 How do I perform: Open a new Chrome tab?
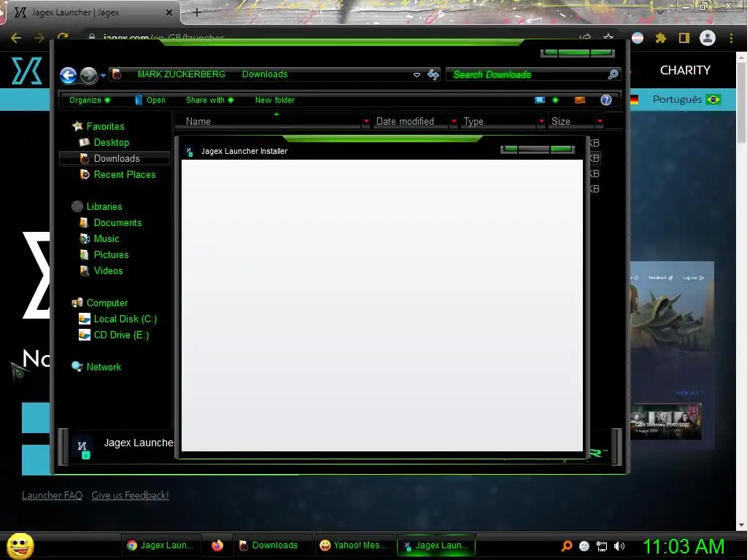(x=197, y=13)
